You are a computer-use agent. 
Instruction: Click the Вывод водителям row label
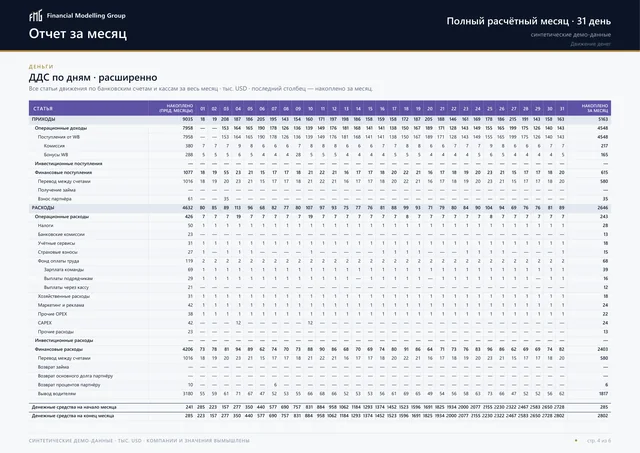pos(57,394)
